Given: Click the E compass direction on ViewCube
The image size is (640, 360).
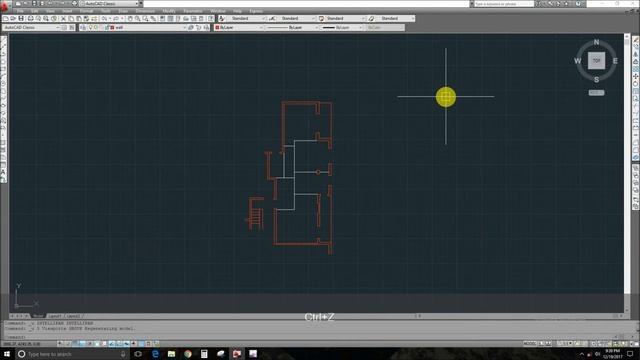Looking at the screenshot, I should 615,61.
